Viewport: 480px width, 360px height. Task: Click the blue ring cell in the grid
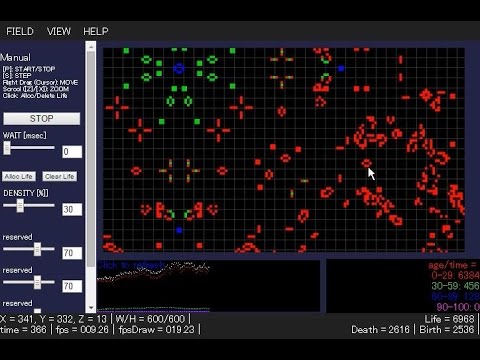click(x=179, y=68)
